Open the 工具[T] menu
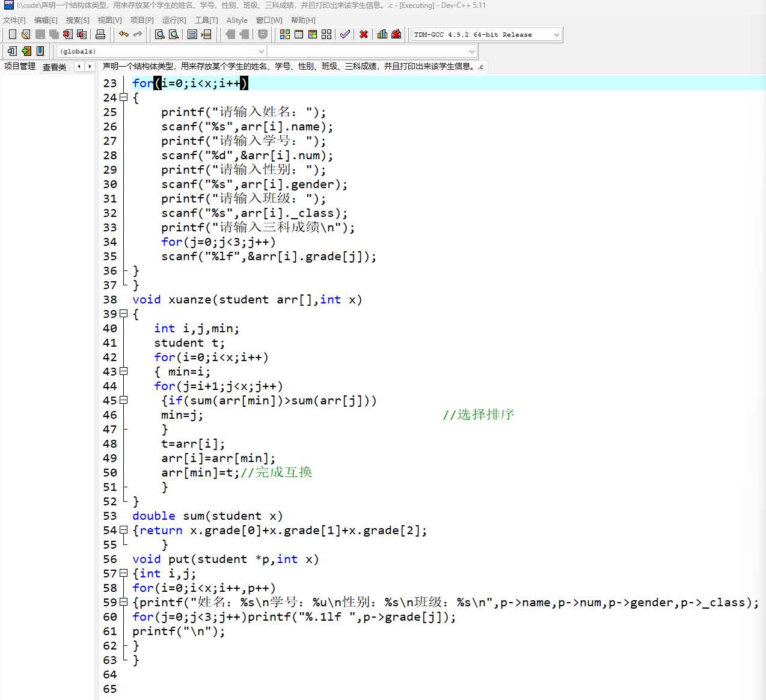 (x=206, y=20)
